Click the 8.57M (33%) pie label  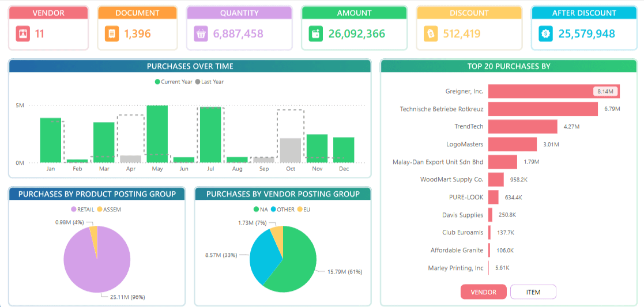pos(221,255)
